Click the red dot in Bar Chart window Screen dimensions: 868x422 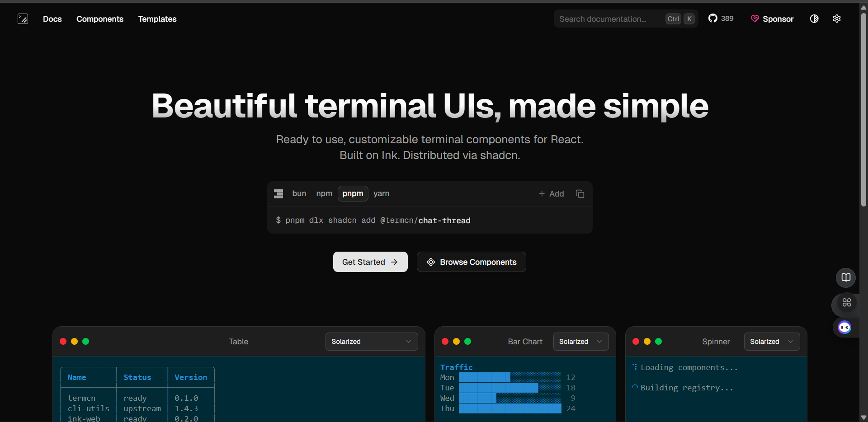(445, 342)
